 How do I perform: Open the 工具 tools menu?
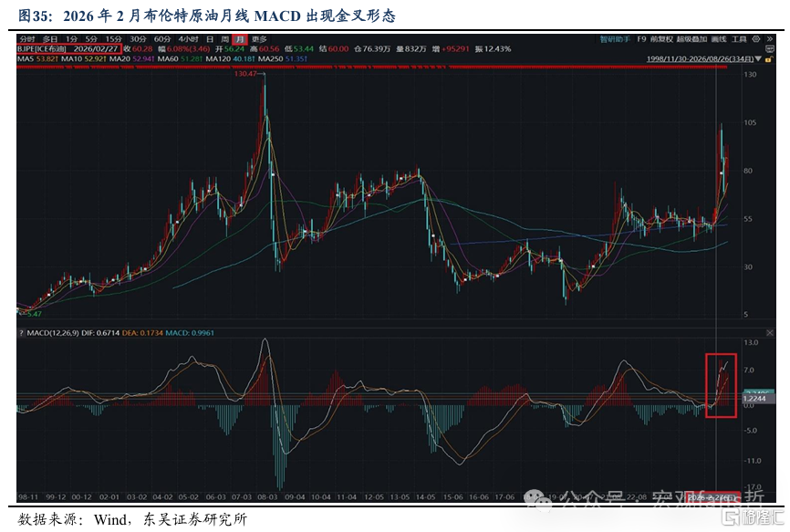[x=739, y=39]
